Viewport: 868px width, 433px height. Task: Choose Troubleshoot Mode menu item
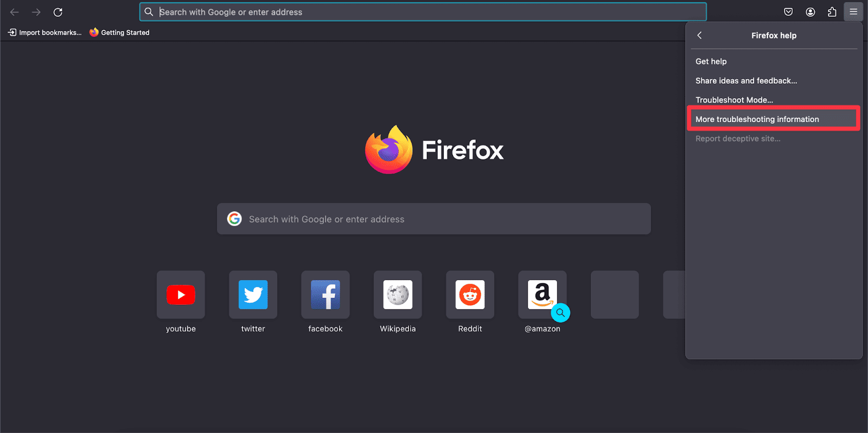(774, 100)
